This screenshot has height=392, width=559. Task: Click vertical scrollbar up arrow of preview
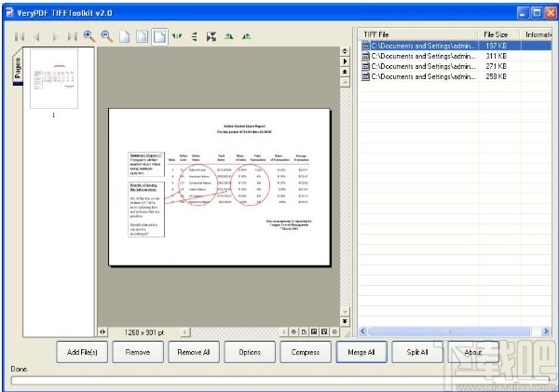345,82
